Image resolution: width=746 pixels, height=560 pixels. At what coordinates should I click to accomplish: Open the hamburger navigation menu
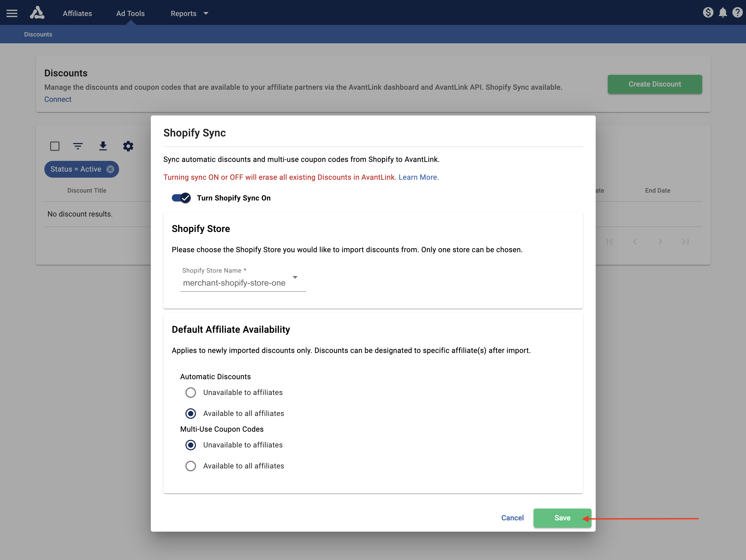(12, 13)
